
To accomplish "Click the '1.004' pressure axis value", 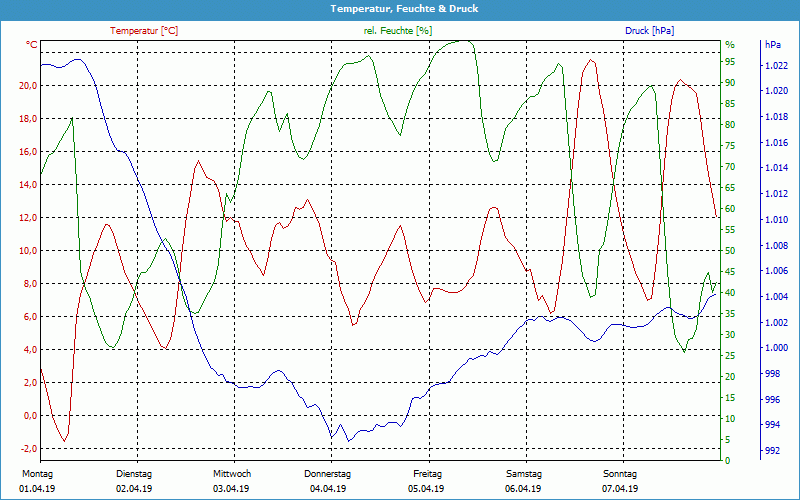I will pyautogui.click(x=777, y=297).
